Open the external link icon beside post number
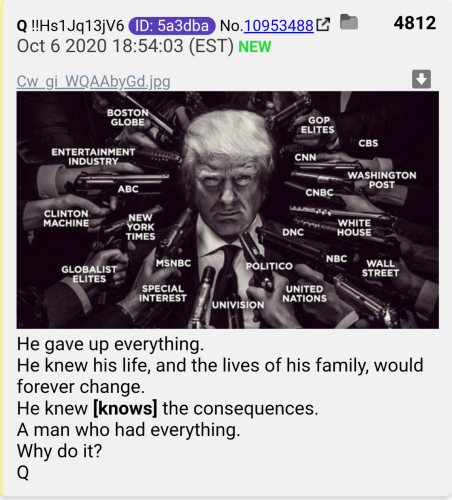The width and height of the screenshot is (452, 500). click(x=323, y=25)
